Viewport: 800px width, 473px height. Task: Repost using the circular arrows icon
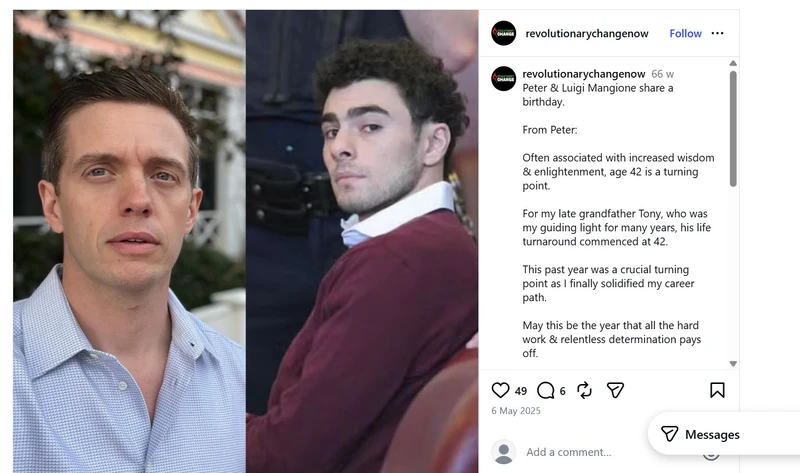(584, 390)
